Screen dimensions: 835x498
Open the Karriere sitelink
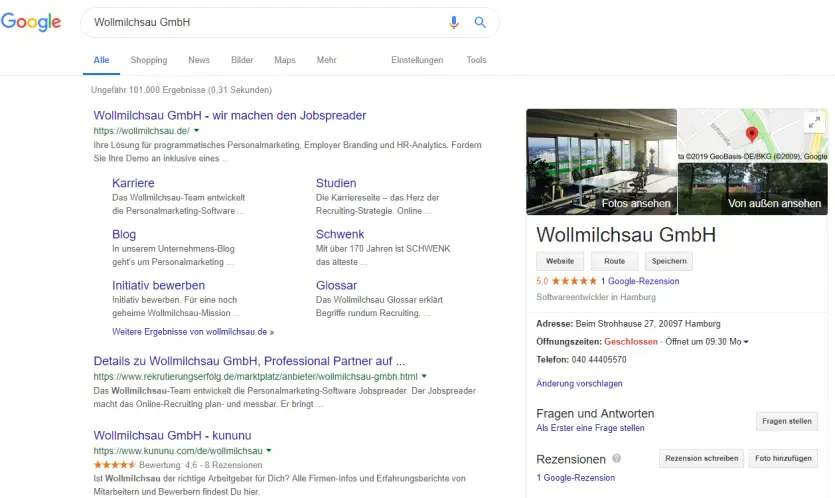coord(133,183)
